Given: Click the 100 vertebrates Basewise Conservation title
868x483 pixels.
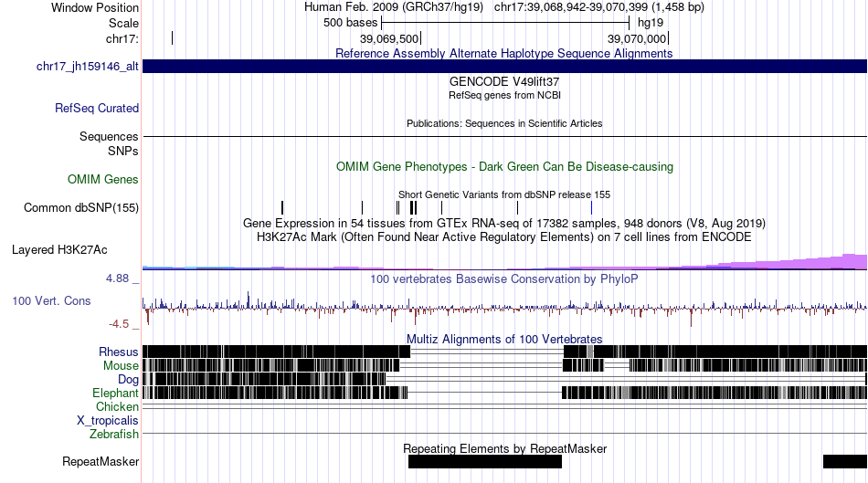Looking at the screenshot, I should tap(504, 278).
